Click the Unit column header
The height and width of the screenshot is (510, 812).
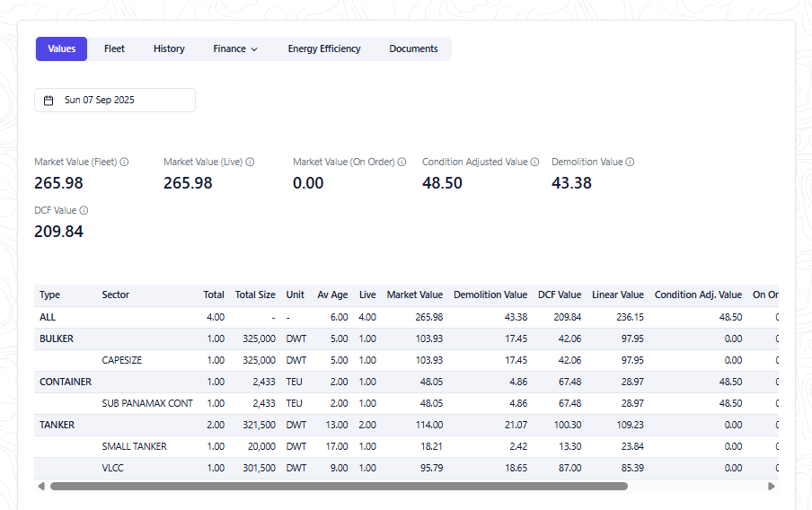click(x=296, y=295)
